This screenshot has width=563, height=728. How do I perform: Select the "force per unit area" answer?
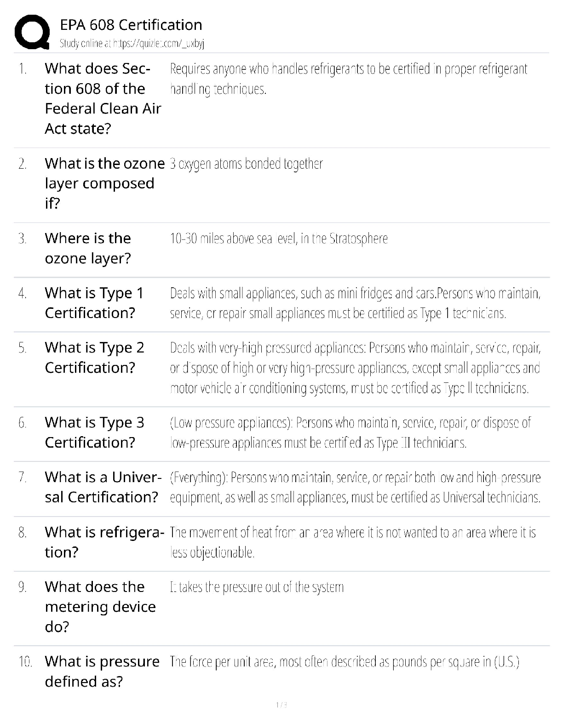[x=345, y=662]
